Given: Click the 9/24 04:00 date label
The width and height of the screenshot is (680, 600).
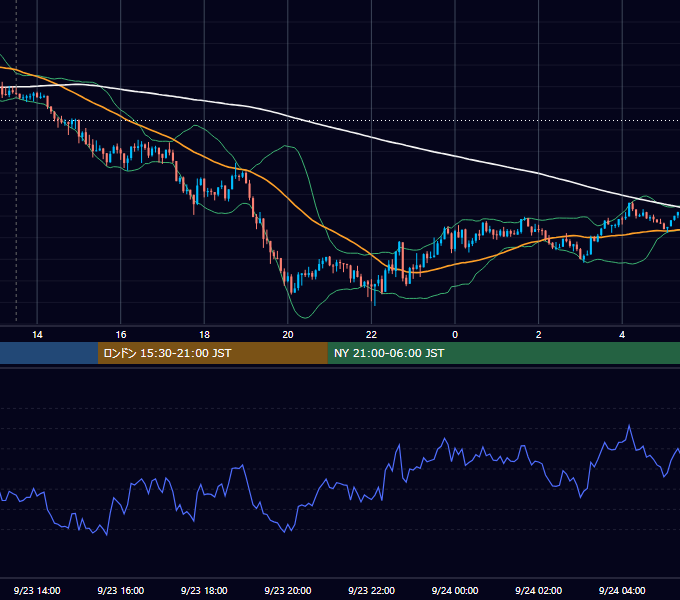Looking at the screenshot, I should 622,590.
